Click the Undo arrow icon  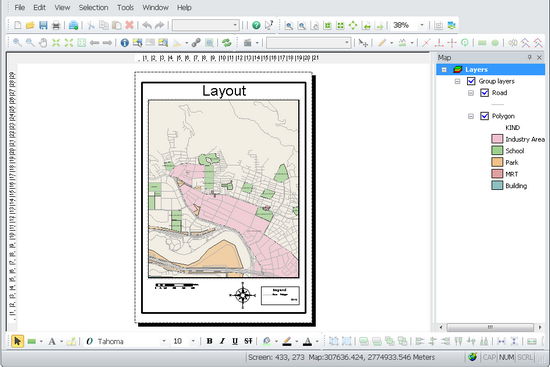pyautogui.click(x=147, y=25)
